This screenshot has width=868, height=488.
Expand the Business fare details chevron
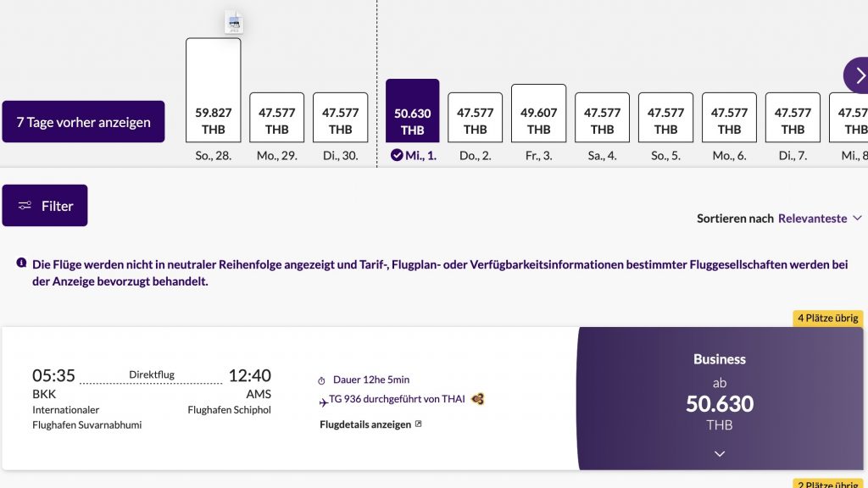coord(719,454)
